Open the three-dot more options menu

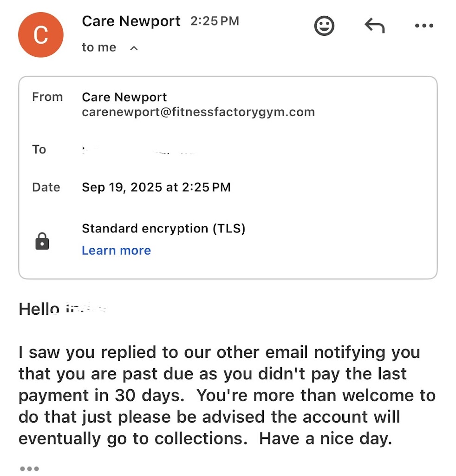423,26
